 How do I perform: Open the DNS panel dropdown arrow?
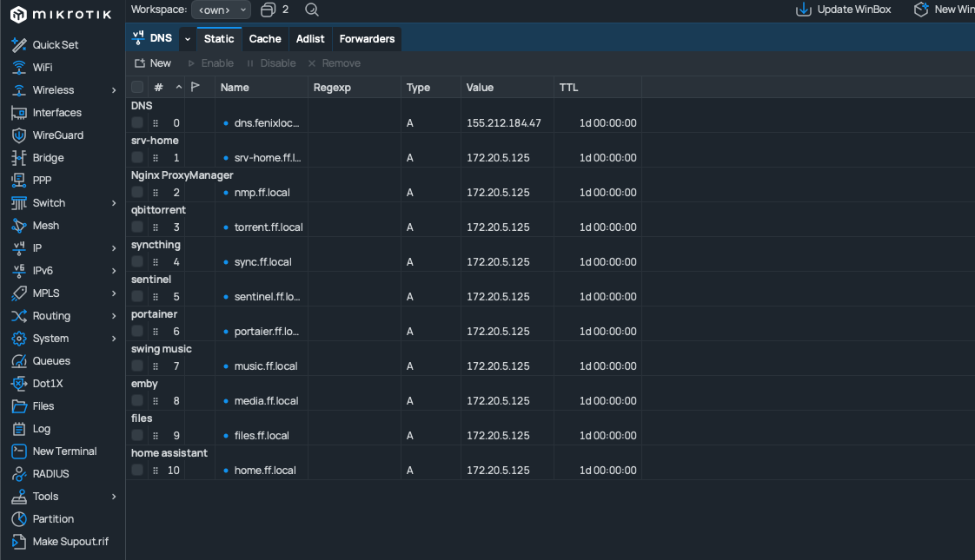click(187, 39)
